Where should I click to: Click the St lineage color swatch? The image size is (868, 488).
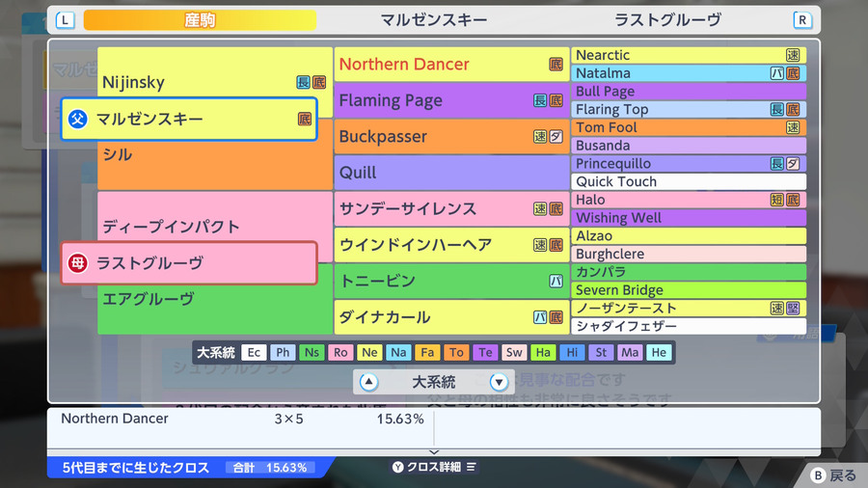pos(601,352)
